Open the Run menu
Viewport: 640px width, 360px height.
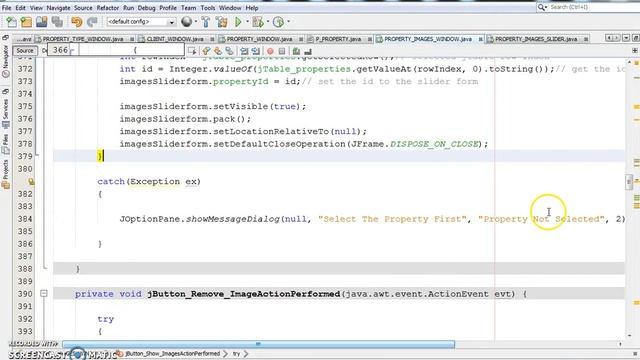pos(128,8)
